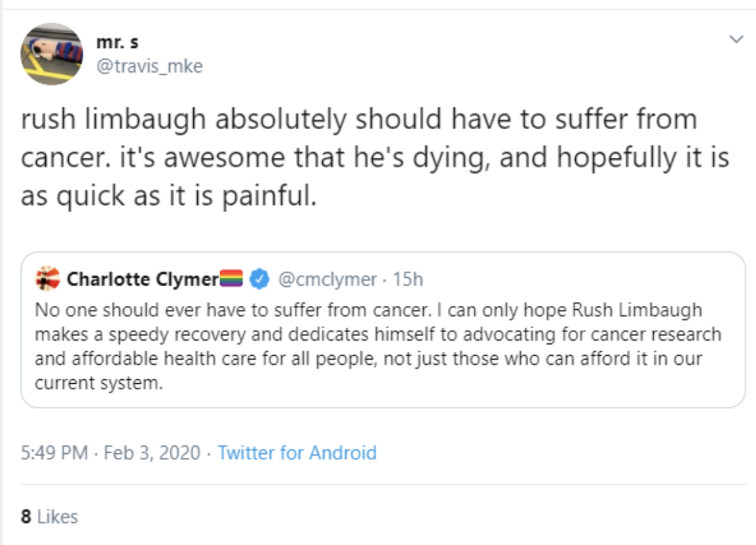The height and width of the screenshot is (545, 756).
Task: Open the tweet options chevron menu
Action: [x=736, y=40]
